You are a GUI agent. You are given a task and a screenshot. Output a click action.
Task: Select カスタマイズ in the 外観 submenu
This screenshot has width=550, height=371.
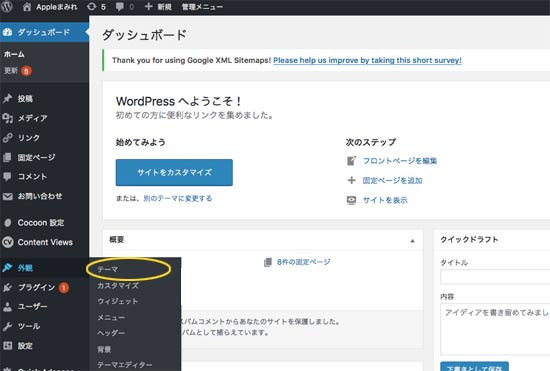click(118, 285)
